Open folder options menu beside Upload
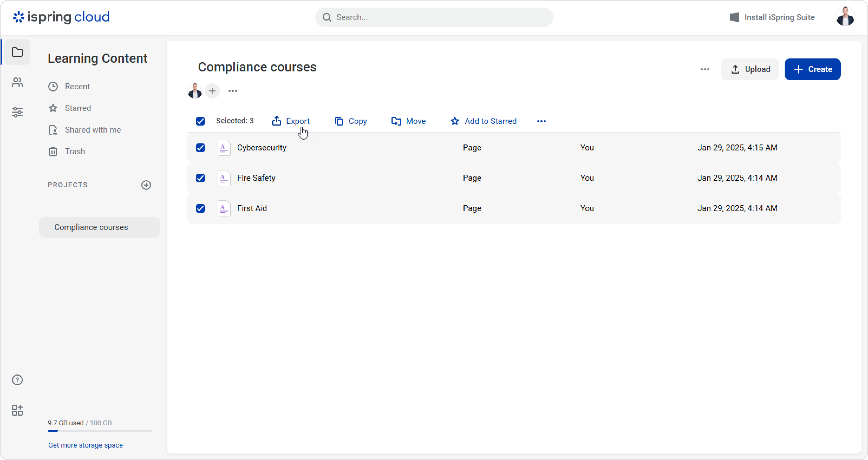Viewport: 868px width, 460px height. point(704,69)
